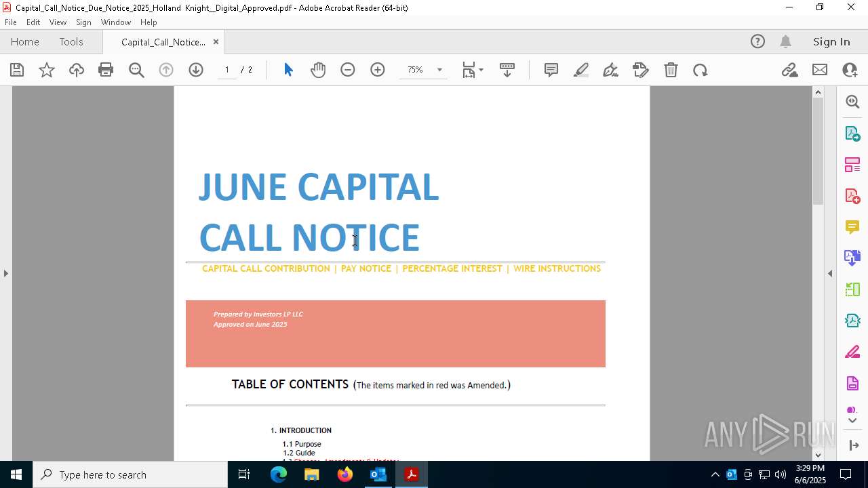Open the search zoom tool in right pane
The image size is (868, 488).
(852, 102)
